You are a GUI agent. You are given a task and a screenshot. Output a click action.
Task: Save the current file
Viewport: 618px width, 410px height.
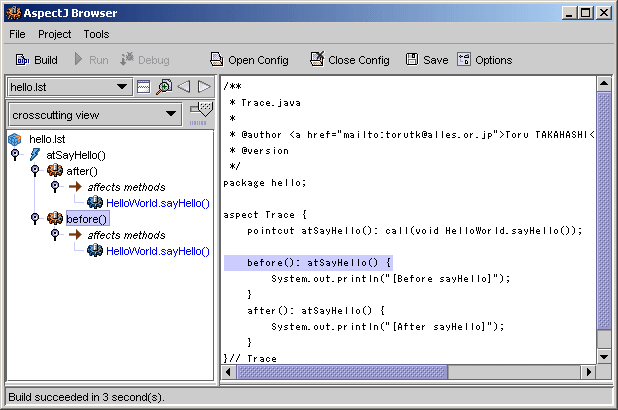coord(427,60)
